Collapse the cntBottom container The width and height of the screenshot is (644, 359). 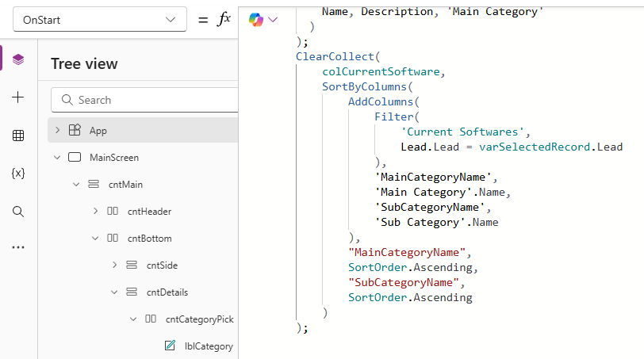[x=95, y=238]
